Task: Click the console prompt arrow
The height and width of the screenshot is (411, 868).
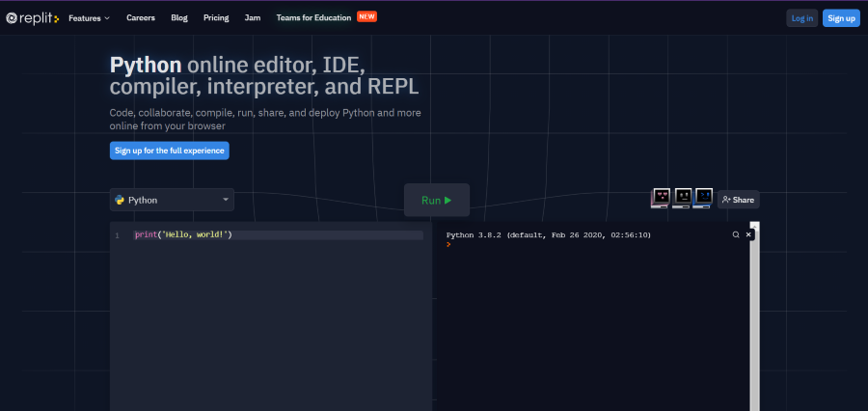Action: pos(448,244)
